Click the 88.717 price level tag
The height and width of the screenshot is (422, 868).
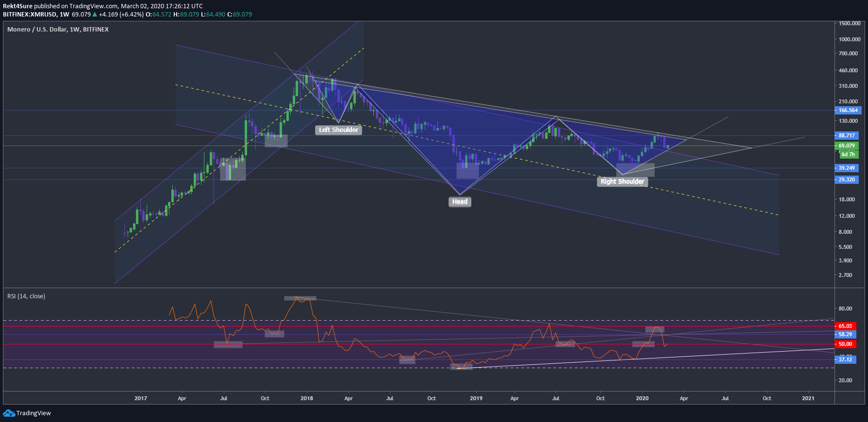point(847,135)
